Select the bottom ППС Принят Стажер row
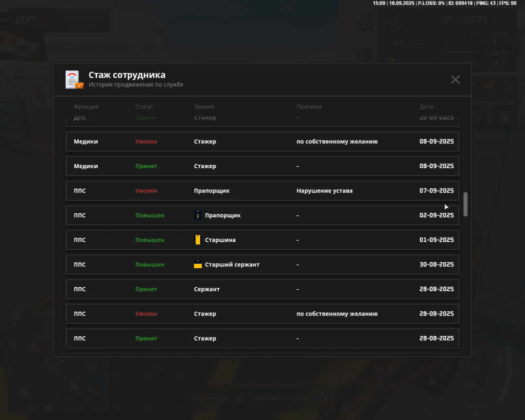525x420 pixels. point(262,338)
